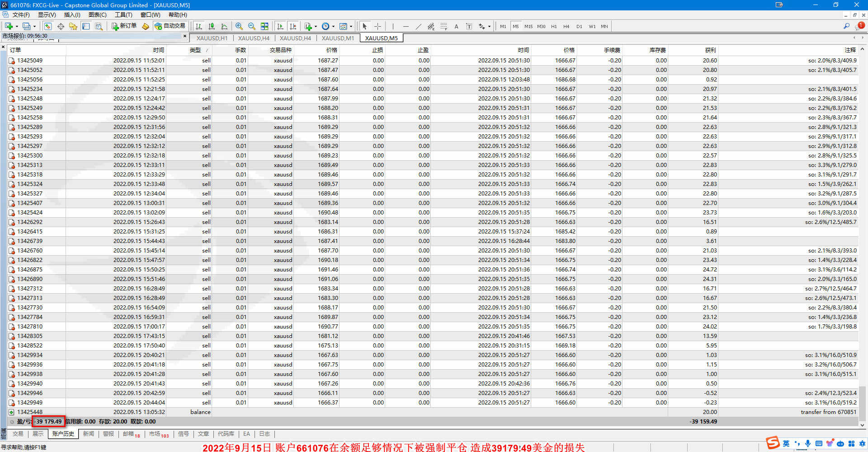This screenshot has height=452, width=868.
Task: Sort by 类型 type column header
Action: coord(195,50)
